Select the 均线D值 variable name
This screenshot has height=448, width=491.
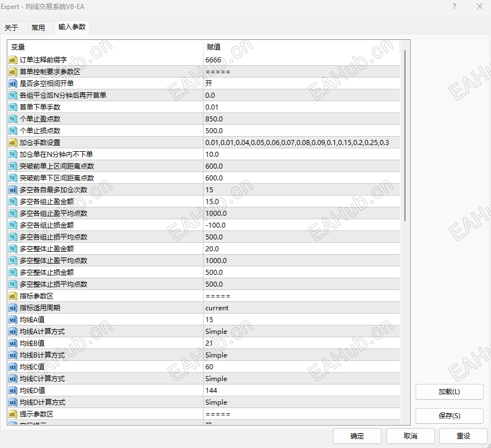(x=32, y=391)
